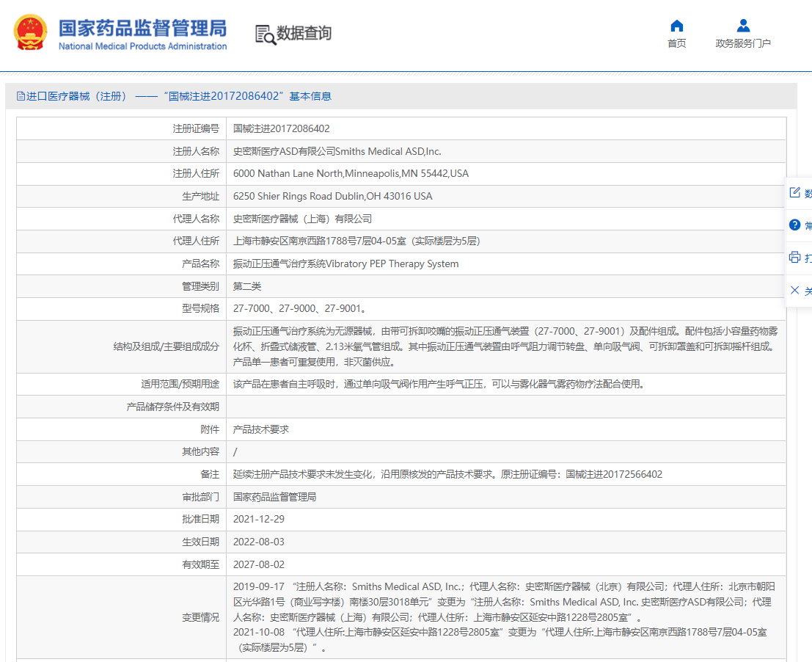Click remark text 延续注册产品技术要求未发生变化

[x=447, y=475]
